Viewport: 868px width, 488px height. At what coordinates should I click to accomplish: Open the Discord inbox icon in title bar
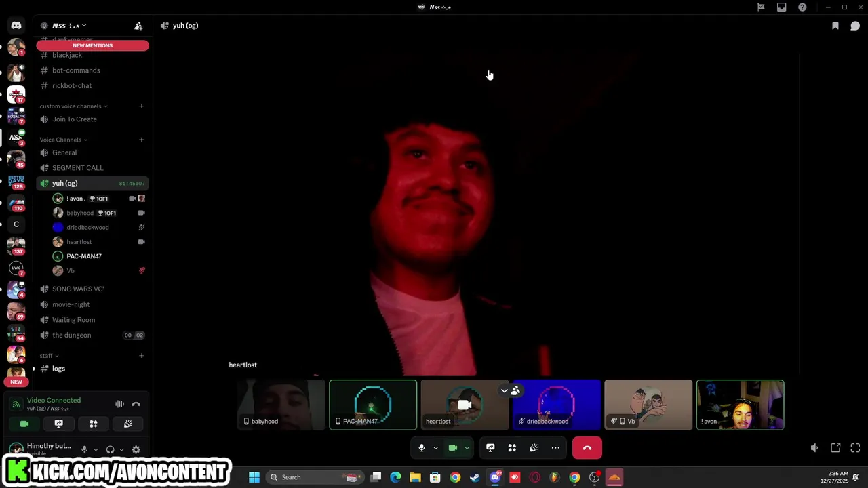click(x=782, y=7)
